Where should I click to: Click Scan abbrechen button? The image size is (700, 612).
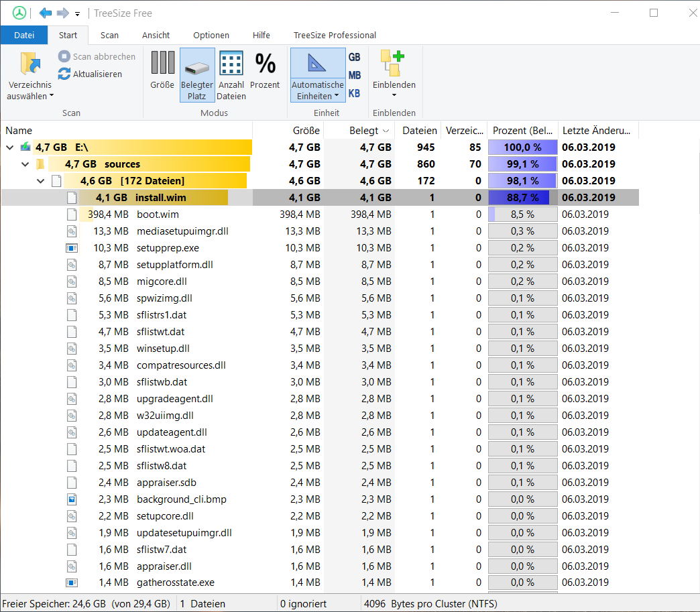[97, 56]
